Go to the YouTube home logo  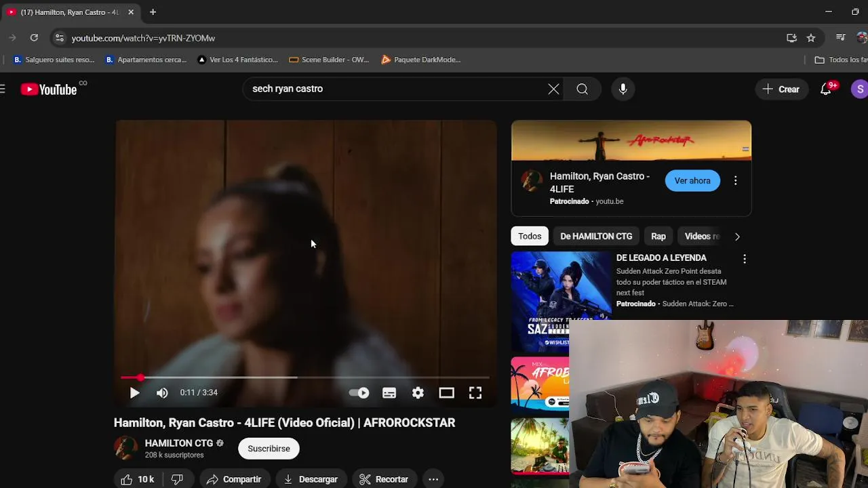(49, 89)
